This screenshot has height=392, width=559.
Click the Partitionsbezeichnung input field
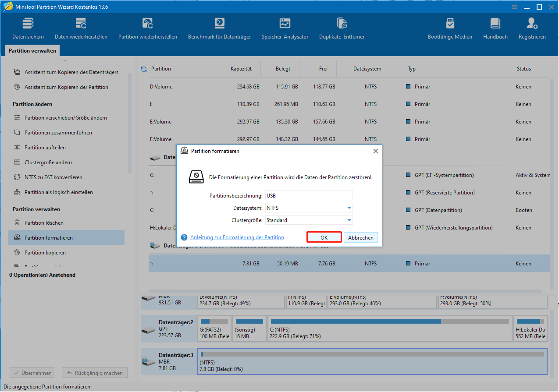(309, 195)
